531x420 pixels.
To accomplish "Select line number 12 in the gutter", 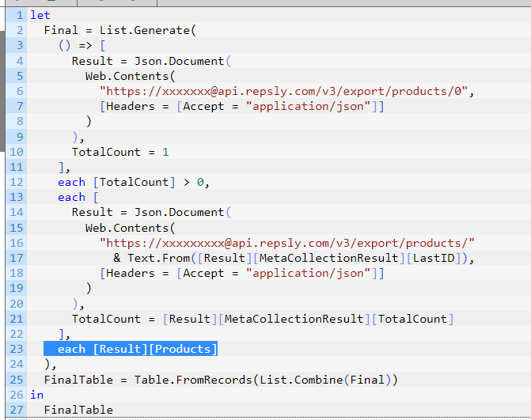I will pos(17,182).
